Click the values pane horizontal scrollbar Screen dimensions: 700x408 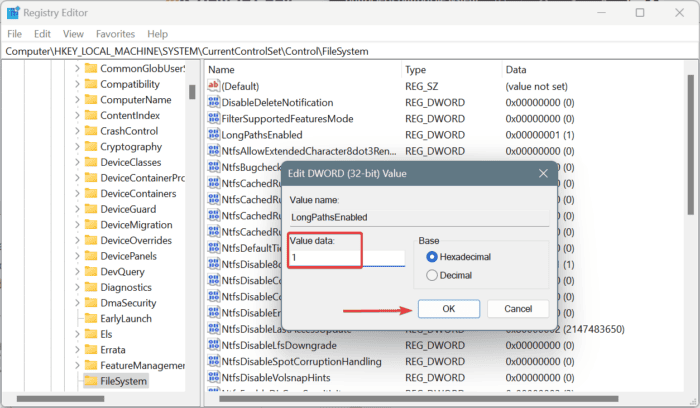pos(419,399)
